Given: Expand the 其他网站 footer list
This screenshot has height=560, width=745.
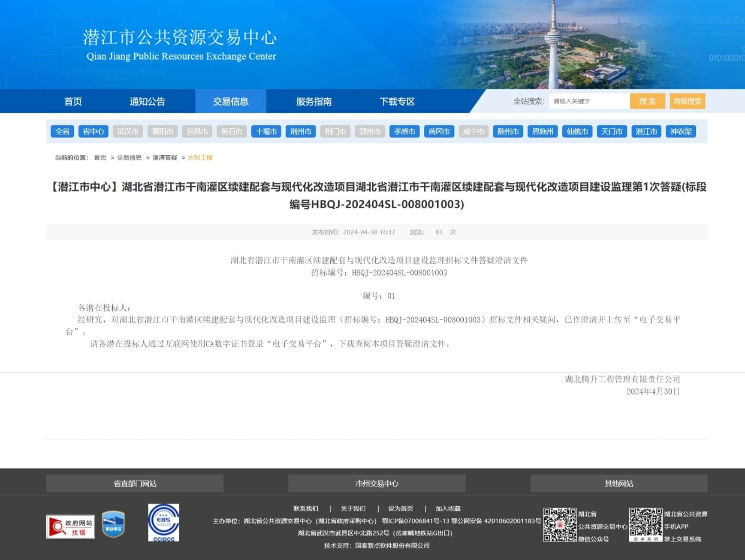Looking at the screenshot, I should click(x=618, y=483).
